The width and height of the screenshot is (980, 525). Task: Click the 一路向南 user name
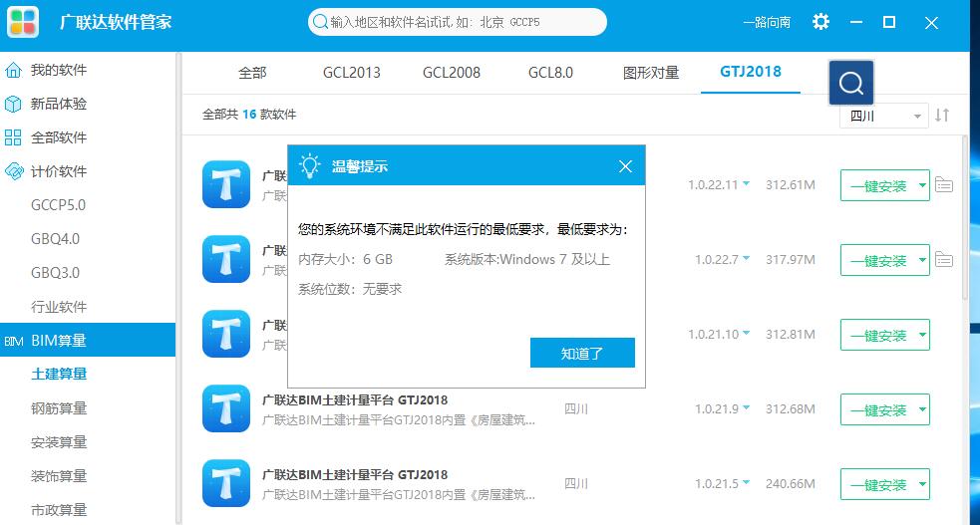(767, 23)
